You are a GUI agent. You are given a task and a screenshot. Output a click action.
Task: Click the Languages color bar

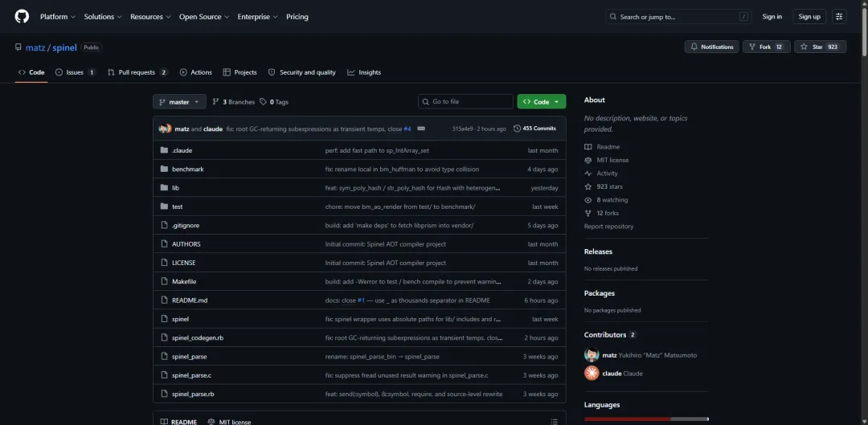pos(646,419)
